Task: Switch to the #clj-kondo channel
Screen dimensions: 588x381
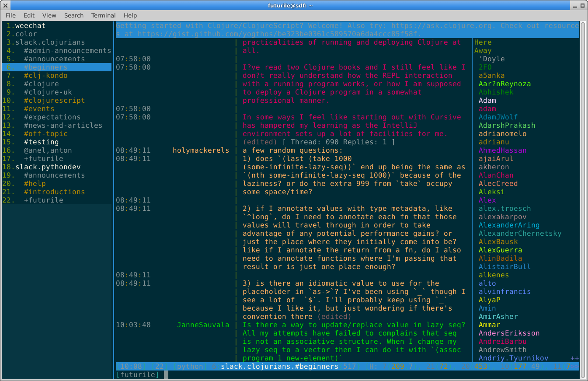Action: point(45,76)
